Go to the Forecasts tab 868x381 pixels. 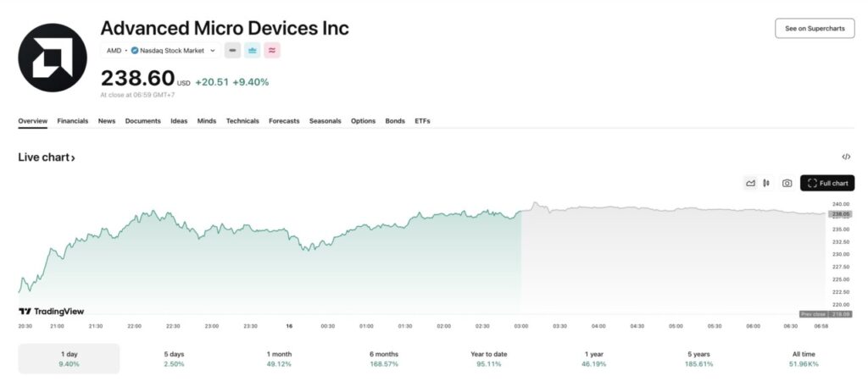[x=284, y=121]
